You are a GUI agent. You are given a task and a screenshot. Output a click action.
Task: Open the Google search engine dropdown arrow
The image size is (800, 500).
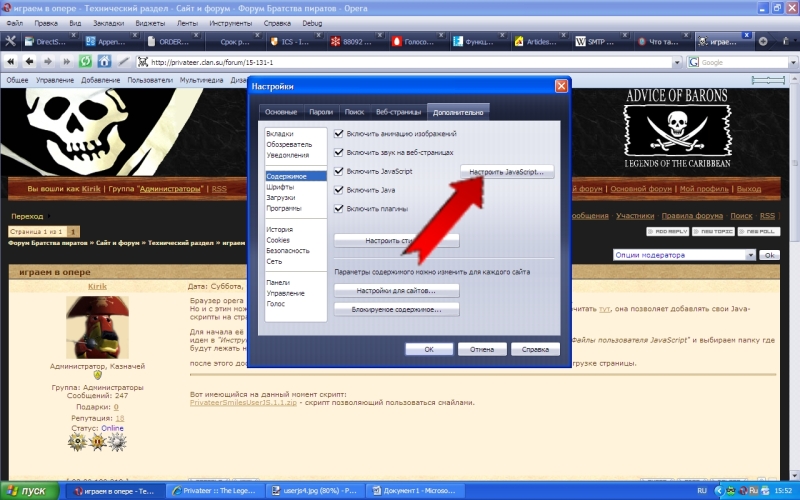(x=793, y=62)
